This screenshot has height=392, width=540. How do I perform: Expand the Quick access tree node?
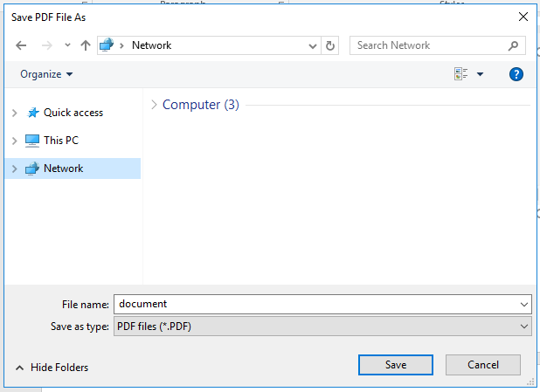[x=13, y=113]
